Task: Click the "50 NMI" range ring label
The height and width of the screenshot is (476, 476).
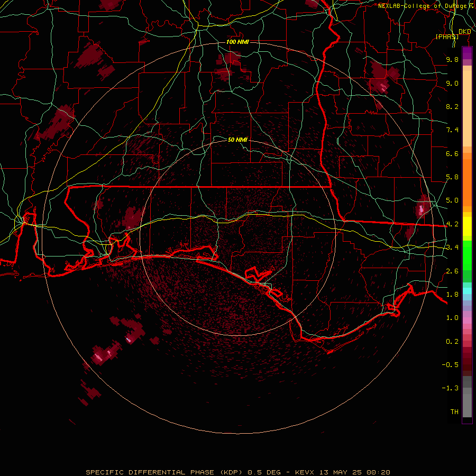Action: pos(237,140)
